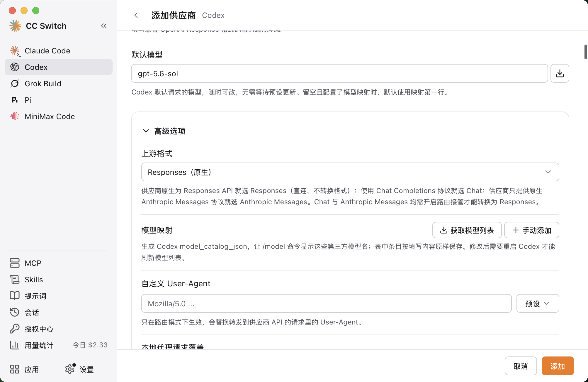Click the Codex OpenAI knot icon
The height and width of the screenshot is (382, 588).
(15, 67)
